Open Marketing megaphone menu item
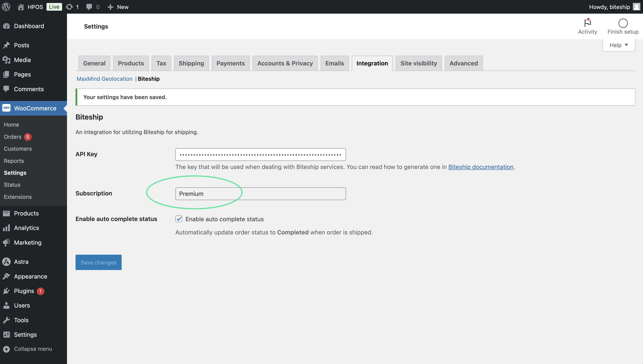This screenshot has width=643, height=364. click(x=28, y=242)
